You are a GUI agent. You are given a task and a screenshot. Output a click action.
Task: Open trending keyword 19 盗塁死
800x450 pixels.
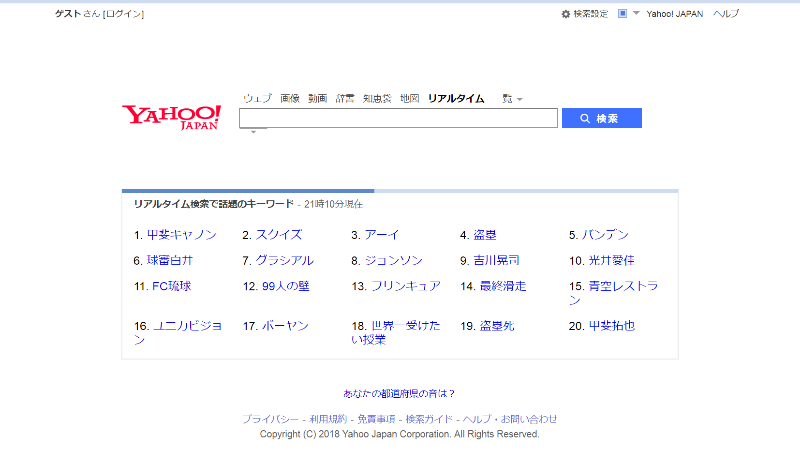point(497,326)
